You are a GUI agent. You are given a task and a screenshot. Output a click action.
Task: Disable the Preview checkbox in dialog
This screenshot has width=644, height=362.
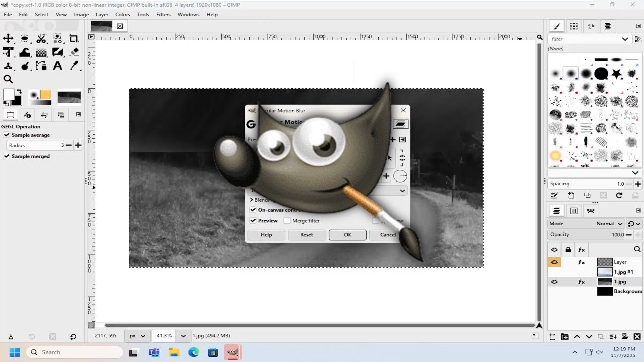pyautogui.click(x=253, y=221)
